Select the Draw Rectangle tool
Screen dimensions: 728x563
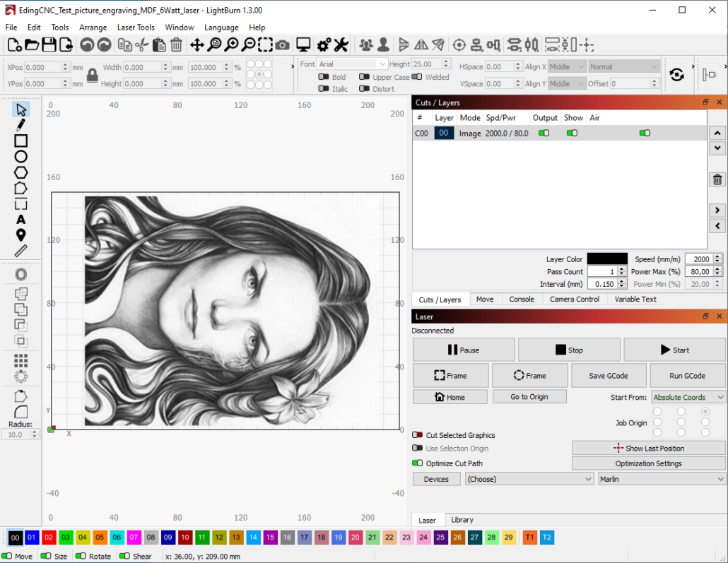[x=20, y=141]
